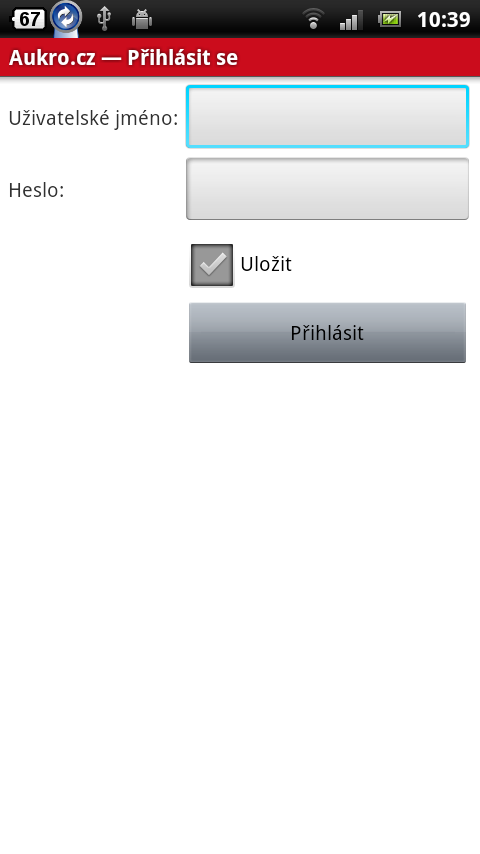Tap the mobile signal strength bars
The width and height of the screenshot is (480, 854).
pos(351,20)
